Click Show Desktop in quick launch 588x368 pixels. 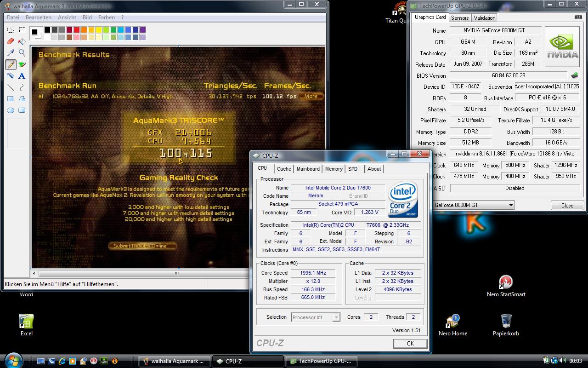(41, 361)
